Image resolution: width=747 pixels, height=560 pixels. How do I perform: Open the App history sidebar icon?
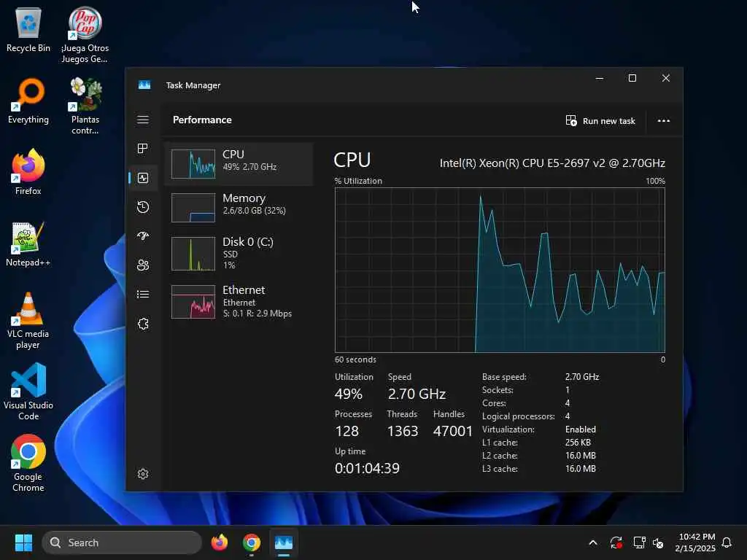[143, 207]
